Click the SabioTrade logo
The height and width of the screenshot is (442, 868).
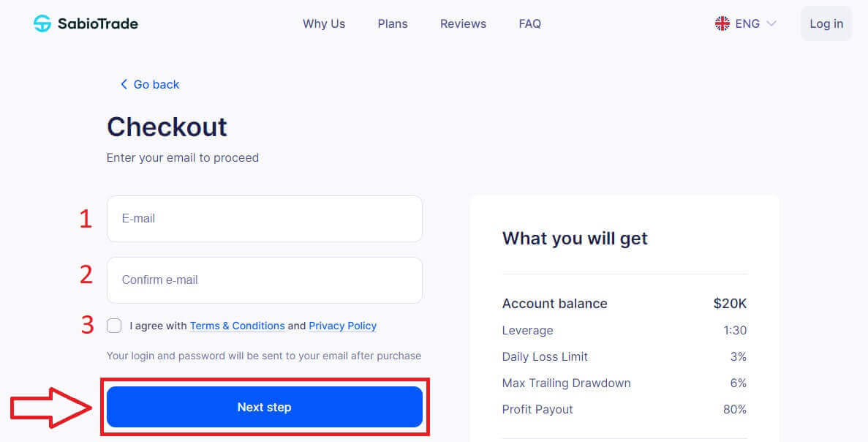[x=85, y=23]
